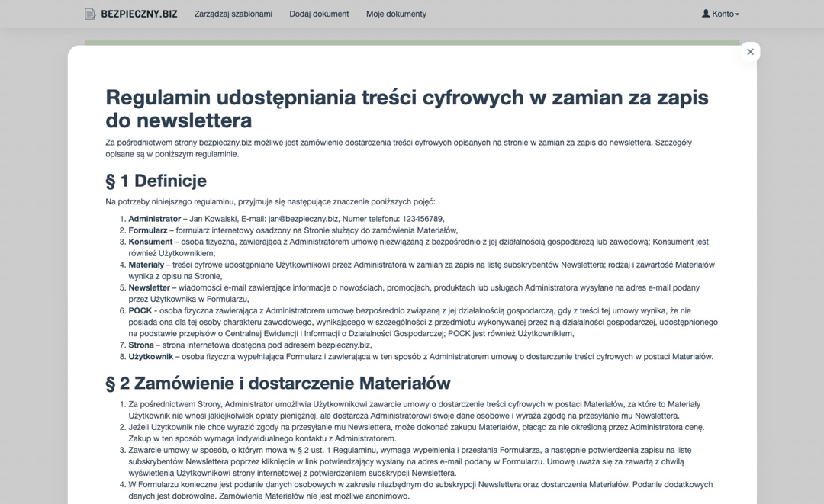Click the bold term Użytkownik in definitions

150,357
